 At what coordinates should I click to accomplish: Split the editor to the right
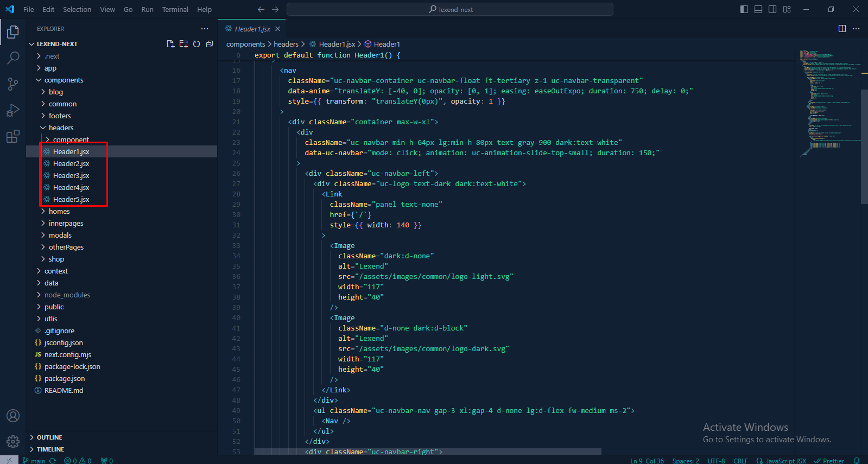tap(842, 29)
